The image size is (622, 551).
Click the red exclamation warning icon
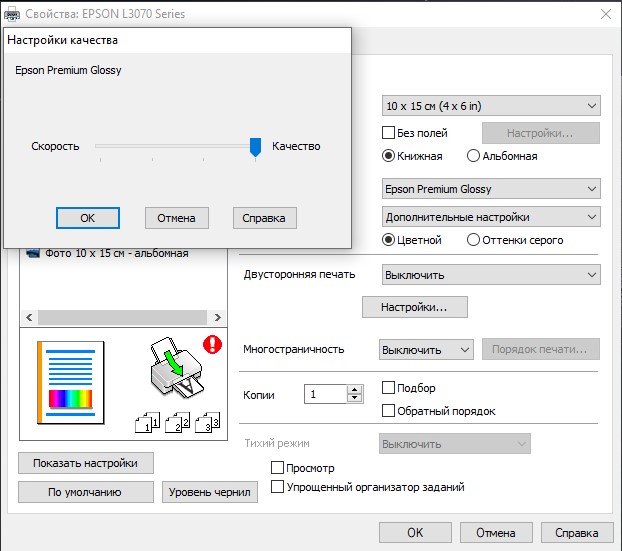tap(212, 344)
